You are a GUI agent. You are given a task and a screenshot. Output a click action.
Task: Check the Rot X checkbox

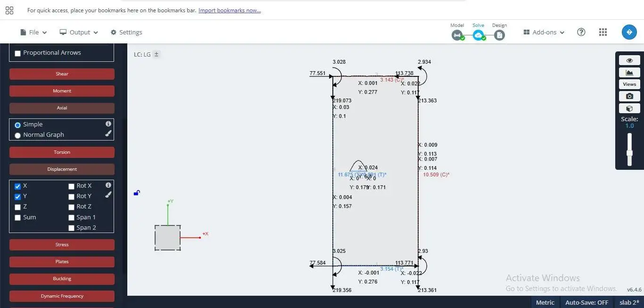click(x=72, y=186)
